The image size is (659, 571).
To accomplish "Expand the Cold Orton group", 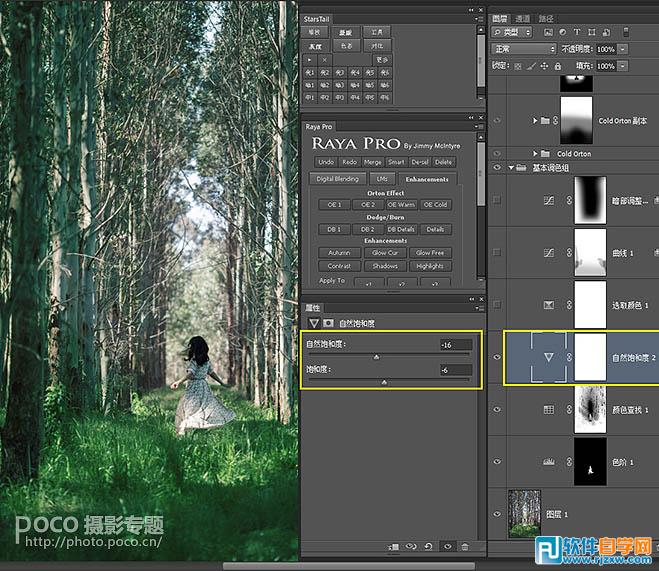I will (535, 154).
